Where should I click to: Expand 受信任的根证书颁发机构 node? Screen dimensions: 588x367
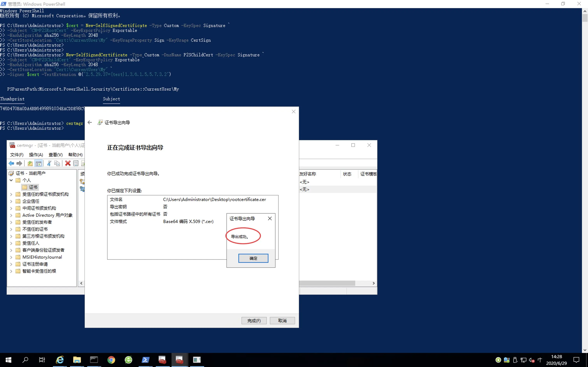point(11,194)
